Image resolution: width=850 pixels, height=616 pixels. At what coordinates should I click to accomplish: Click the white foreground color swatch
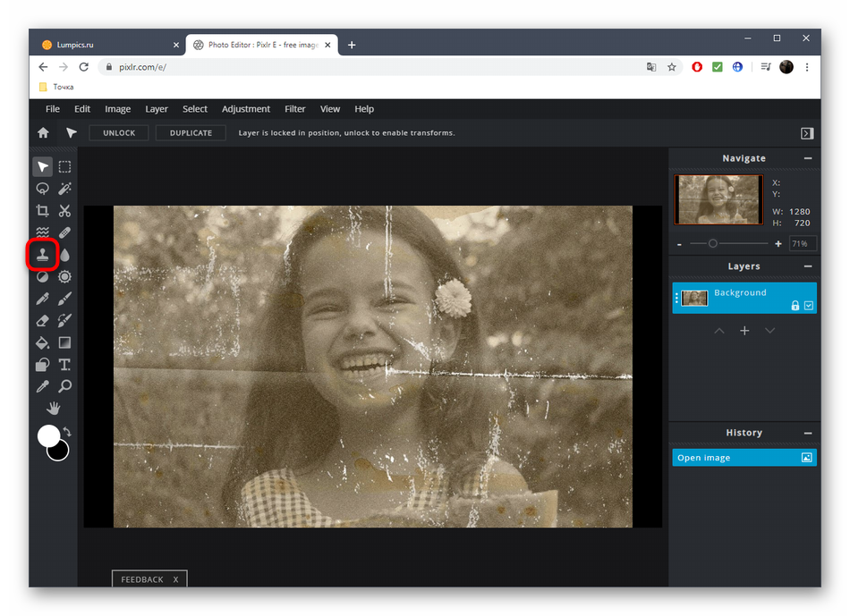coord(47,435)
